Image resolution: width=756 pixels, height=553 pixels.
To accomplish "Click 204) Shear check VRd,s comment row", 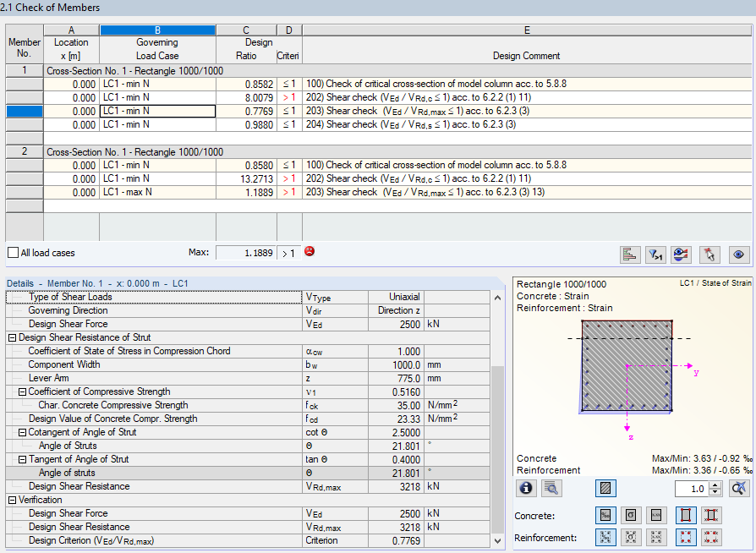I will [527, 124].
